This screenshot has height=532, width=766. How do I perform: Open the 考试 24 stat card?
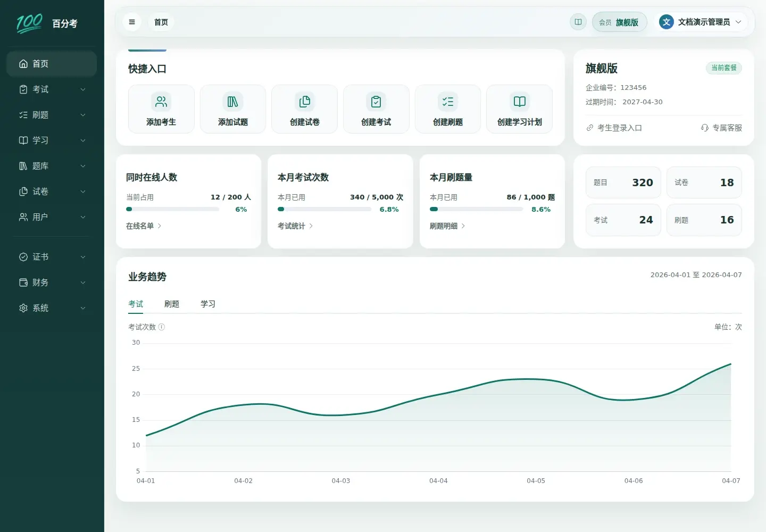coord(623,220)
